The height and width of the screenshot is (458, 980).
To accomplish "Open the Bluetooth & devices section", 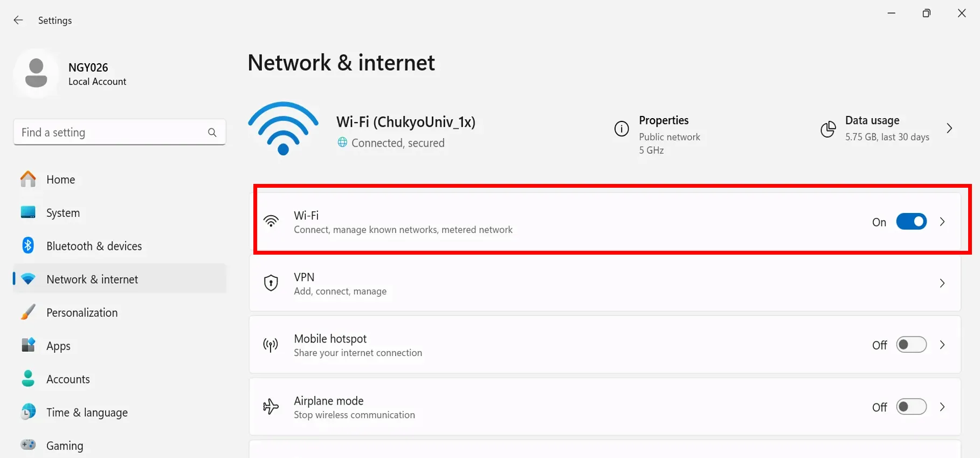I will coord(94,246).
